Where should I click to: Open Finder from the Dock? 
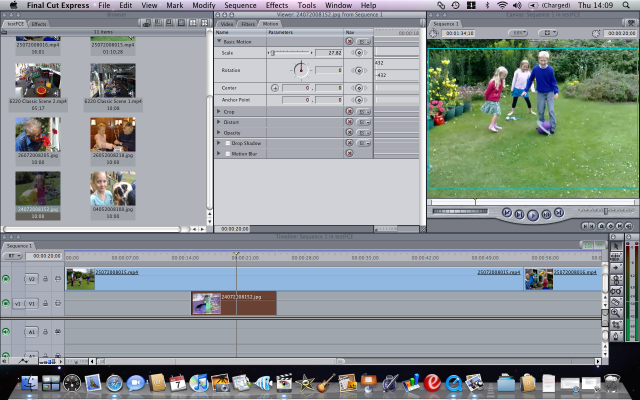(27, 382)
